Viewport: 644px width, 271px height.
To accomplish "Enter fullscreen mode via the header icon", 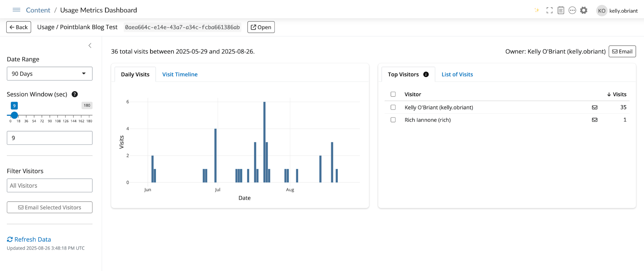I will [549, 10].
